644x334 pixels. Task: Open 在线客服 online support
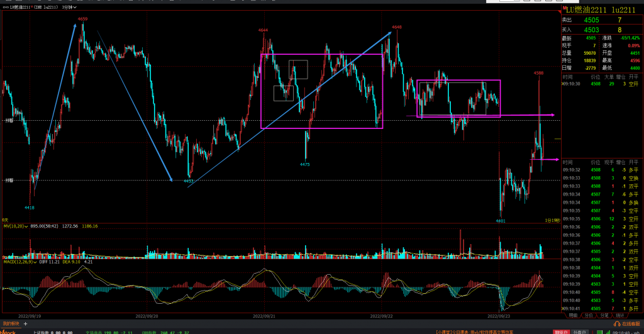626,323
